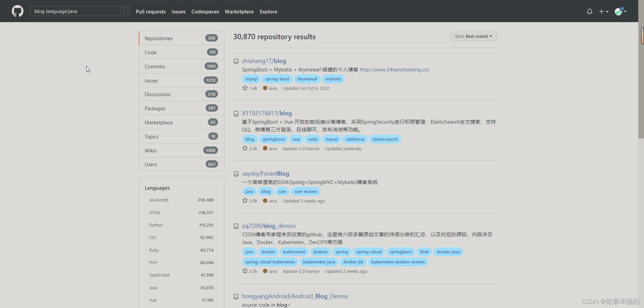Image resolution: width=644 pixels, height=308 pixels.
Task: Open the 54tianzhisheng.cn website link
Action: coord(395,70)
